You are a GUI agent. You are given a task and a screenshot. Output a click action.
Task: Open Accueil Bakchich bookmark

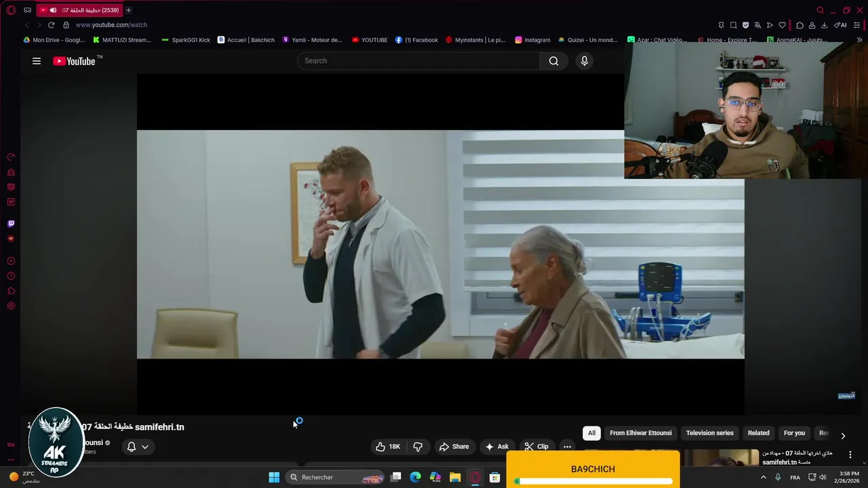tap(246, 40)
